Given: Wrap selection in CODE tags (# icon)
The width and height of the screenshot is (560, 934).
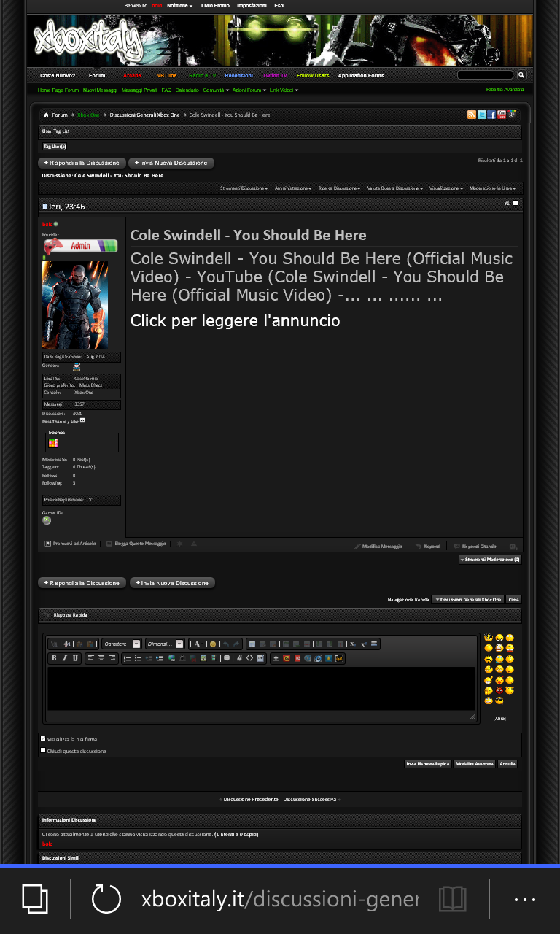Looking at the screenshot, I should click(x=239, y=658).
